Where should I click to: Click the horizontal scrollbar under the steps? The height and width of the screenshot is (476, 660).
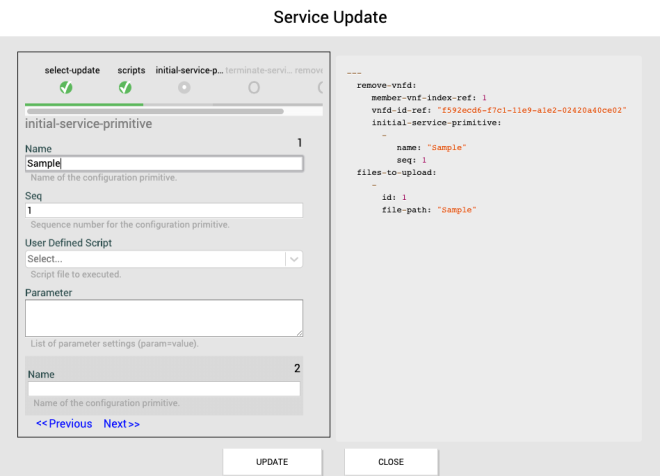[x=155, y=111]
